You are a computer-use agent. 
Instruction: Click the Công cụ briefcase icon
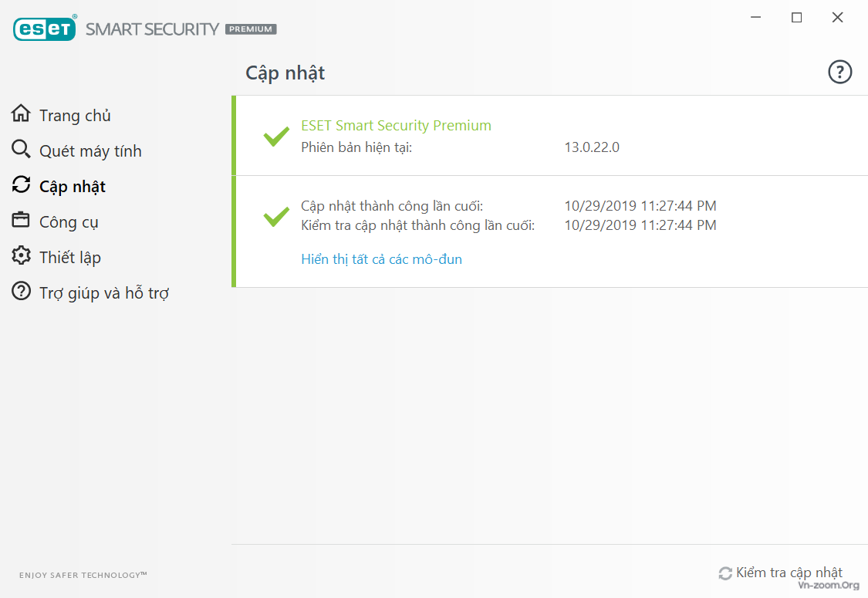click(21, 221)
